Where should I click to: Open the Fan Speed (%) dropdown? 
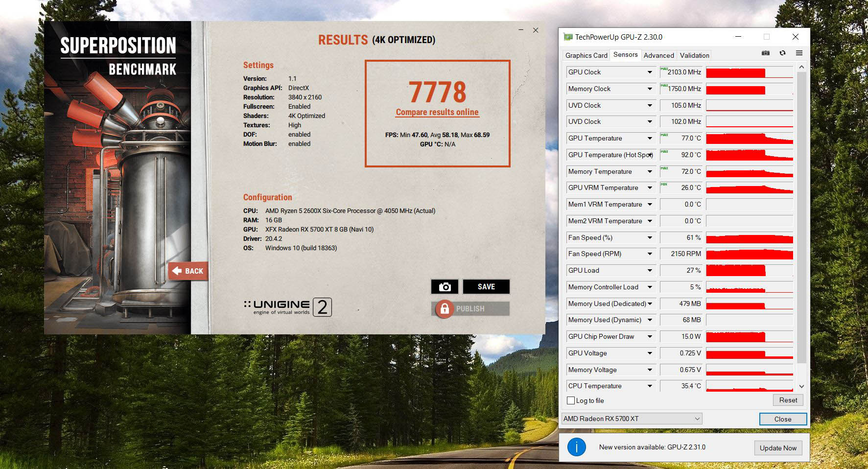click(x=650, y=237)
